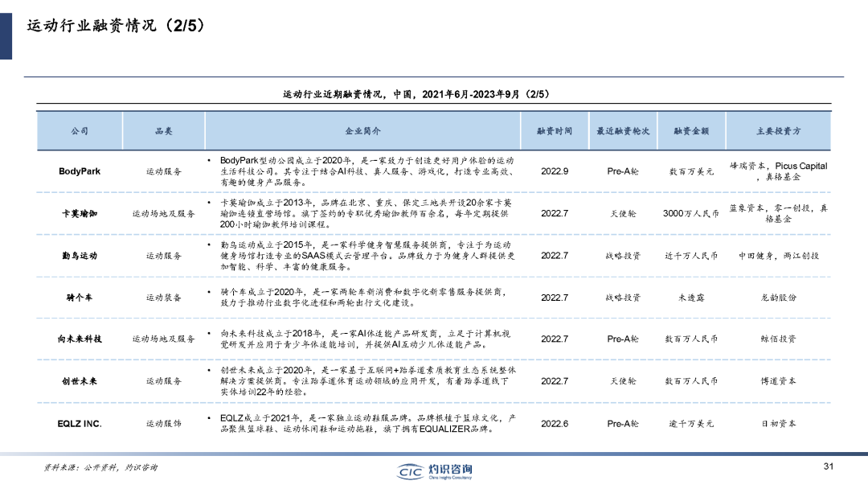The height and width of the screenshot is (489, 868).
Task: Click the 融资时间 column header
Action: [554, 131]
